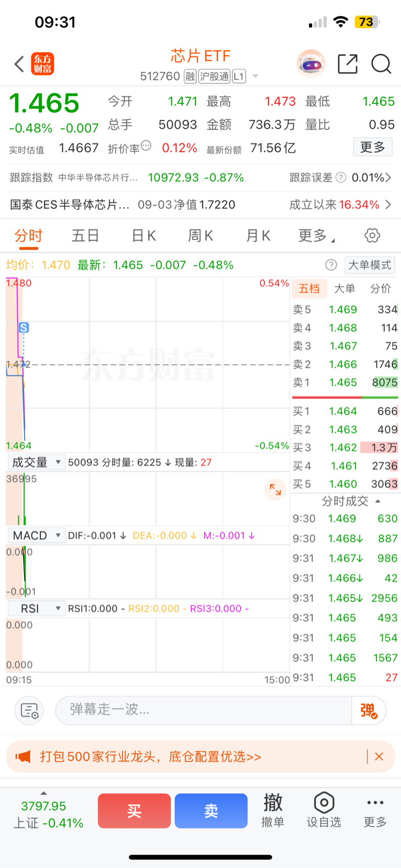Expand dropdown arrow beside stock code

point(255,76)
